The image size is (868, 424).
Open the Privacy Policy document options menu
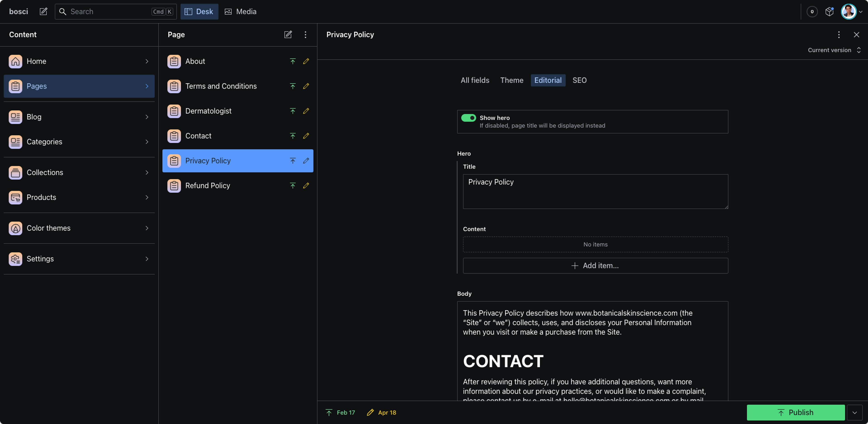[x=839, y=34]
